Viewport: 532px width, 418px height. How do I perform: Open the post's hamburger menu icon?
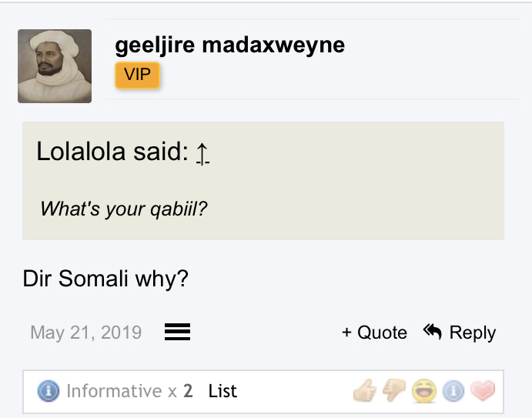pos(177,332)
